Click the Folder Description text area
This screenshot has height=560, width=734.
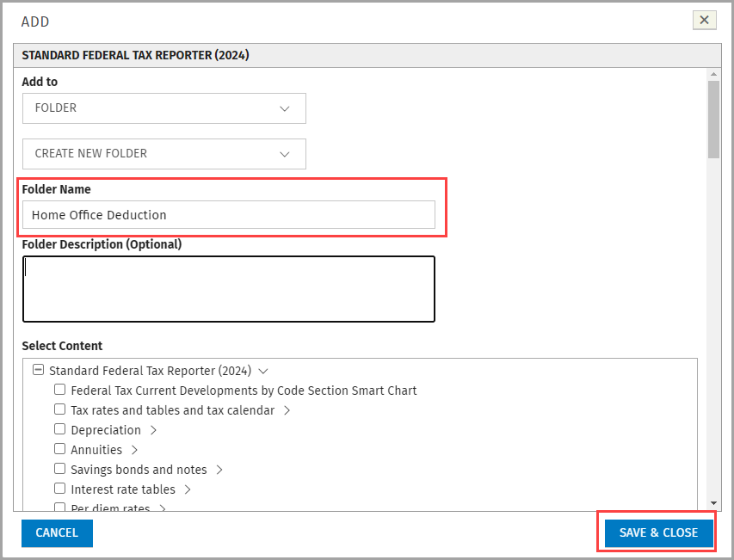coord(228,289)
